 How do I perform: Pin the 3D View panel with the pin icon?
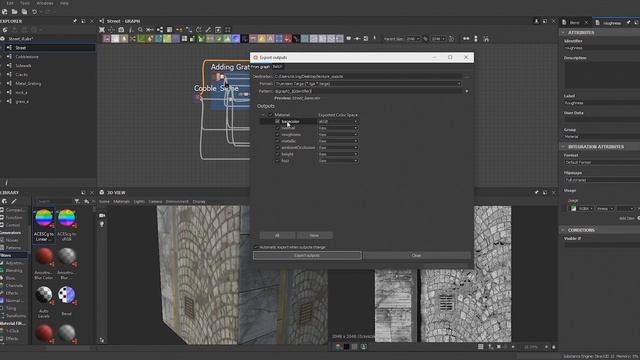pos(536,192)
